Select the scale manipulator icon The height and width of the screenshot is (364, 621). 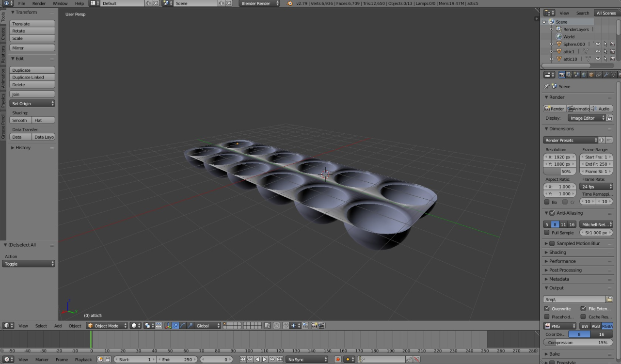pos(190,326)
